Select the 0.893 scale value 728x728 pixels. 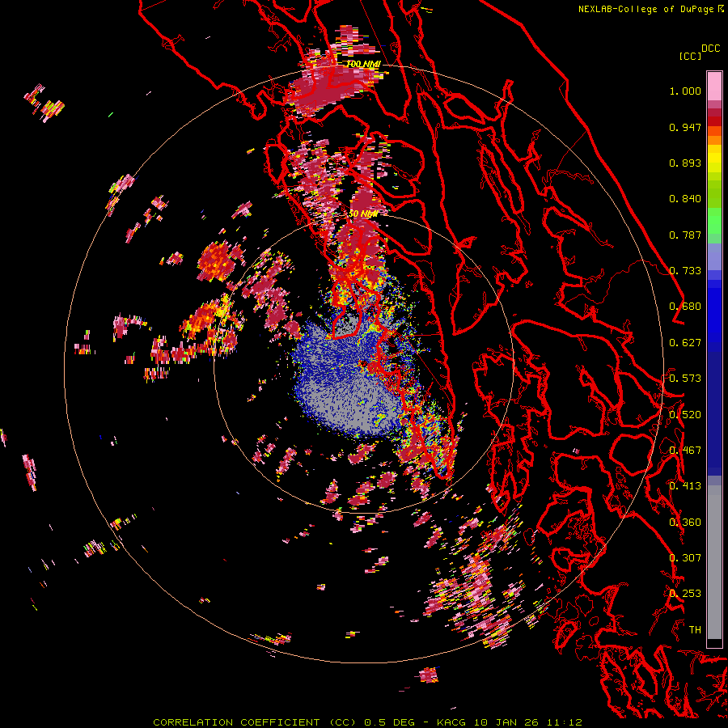(685, 163)
